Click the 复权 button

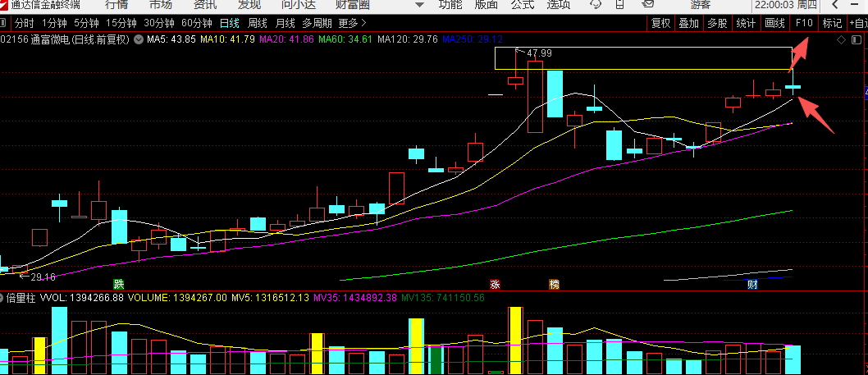[660, 23]
